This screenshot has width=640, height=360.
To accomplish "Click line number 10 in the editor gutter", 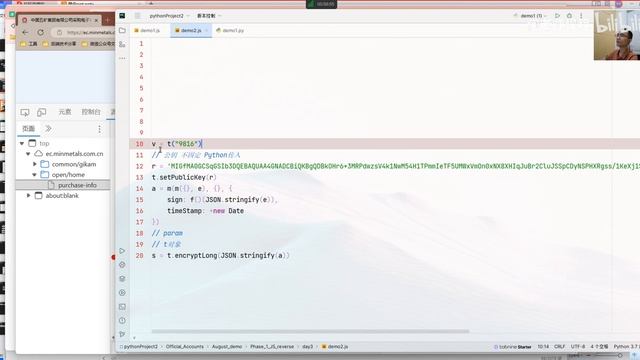I will click(x=140, y=144).
